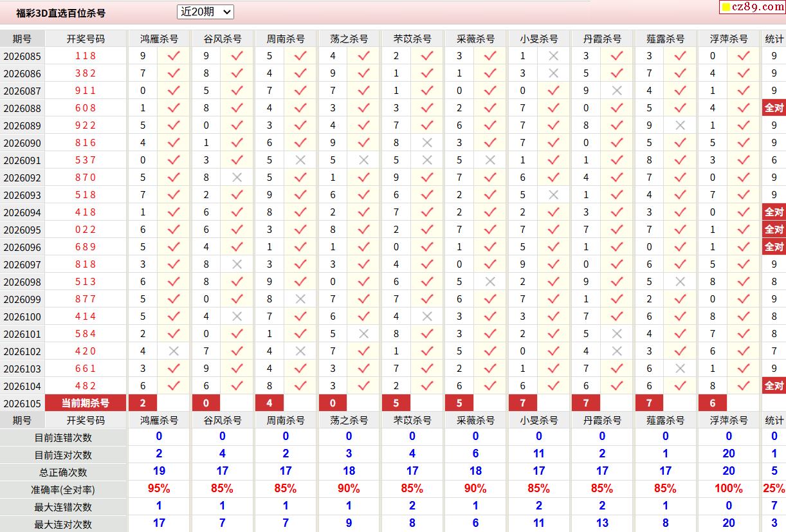This screenshot has height=532, width=786.
Task: Click the red 当前期杀号 label
Action: 86,403
